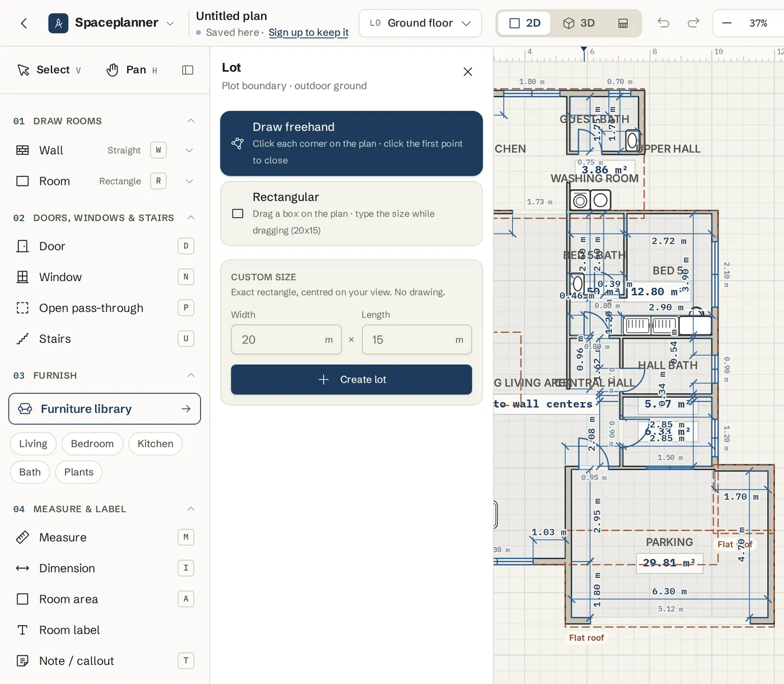Add a Room label
Image resolution: width=784 pixels, height=684 pixels.
click(x=104, y=630)
